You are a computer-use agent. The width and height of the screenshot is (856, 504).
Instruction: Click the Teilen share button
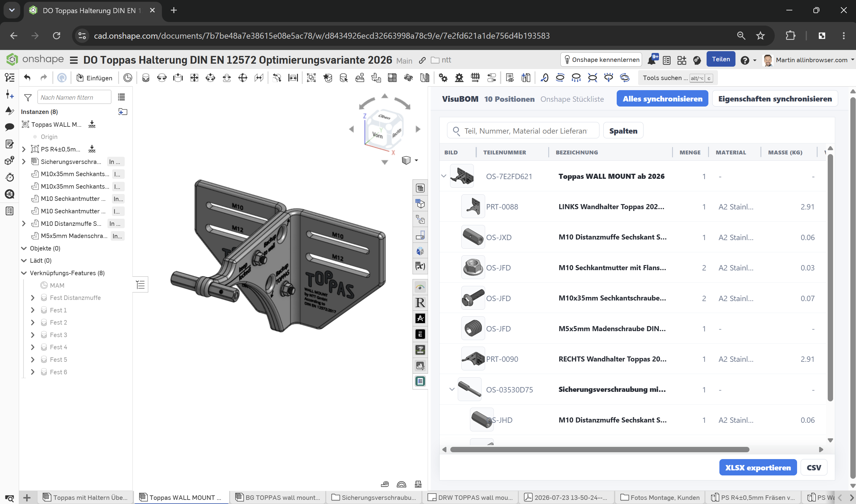click(721, 59)
